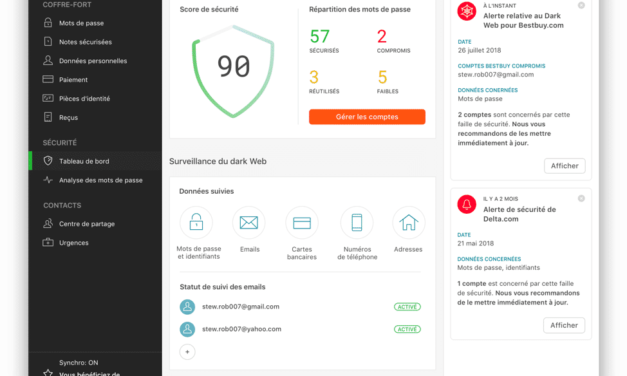Click the Surveillance du dark Web heading

218,161
